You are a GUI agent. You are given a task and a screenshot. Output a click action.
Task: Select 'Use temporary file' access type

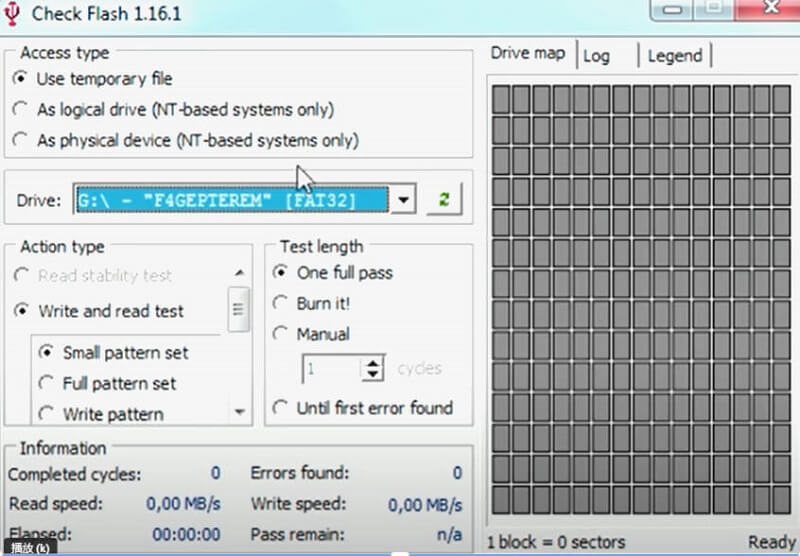click(x=21, y=78)
